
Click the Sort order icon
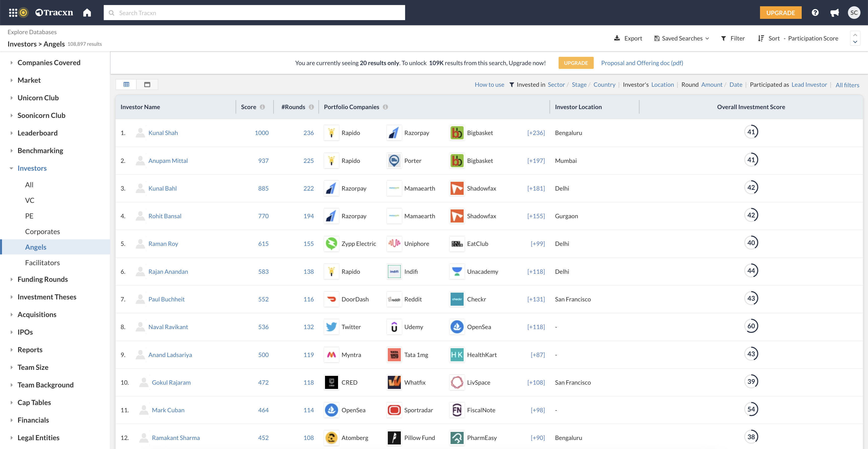pyautogui.click(x=761, y=38)
